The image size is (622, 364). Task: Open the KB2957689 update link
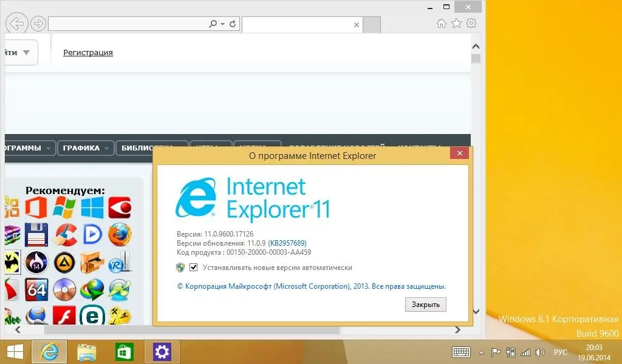click(287, 243)
